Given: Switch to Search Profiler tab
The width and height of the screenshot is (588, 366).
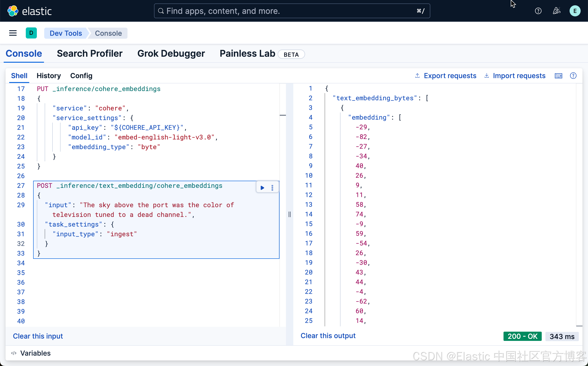Looking at the screenshot, I should [x=90, y=53].
